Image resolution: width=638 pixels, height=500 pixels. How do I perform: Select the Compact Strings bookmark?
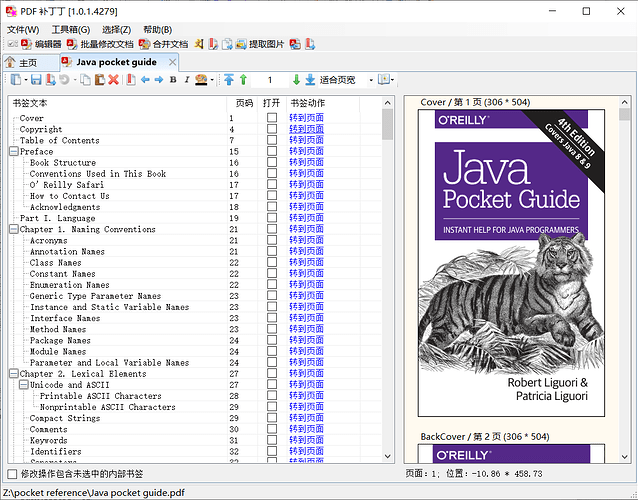tap(65, 418)
